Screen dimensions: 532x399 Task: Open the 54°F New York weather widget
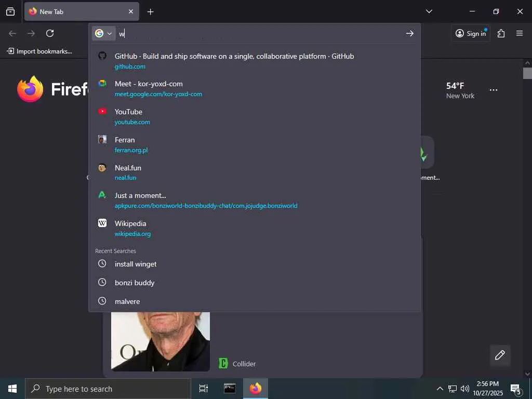[x=460, y=90]
